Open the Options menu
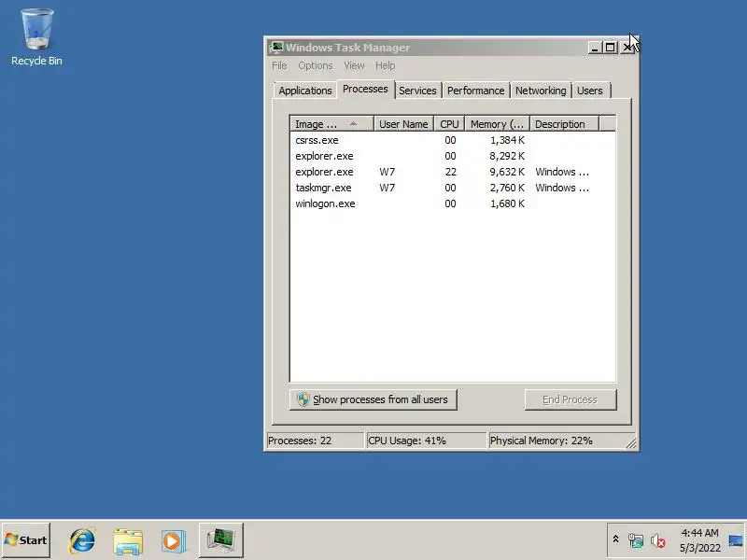747x560 pixels. (316, 65)
